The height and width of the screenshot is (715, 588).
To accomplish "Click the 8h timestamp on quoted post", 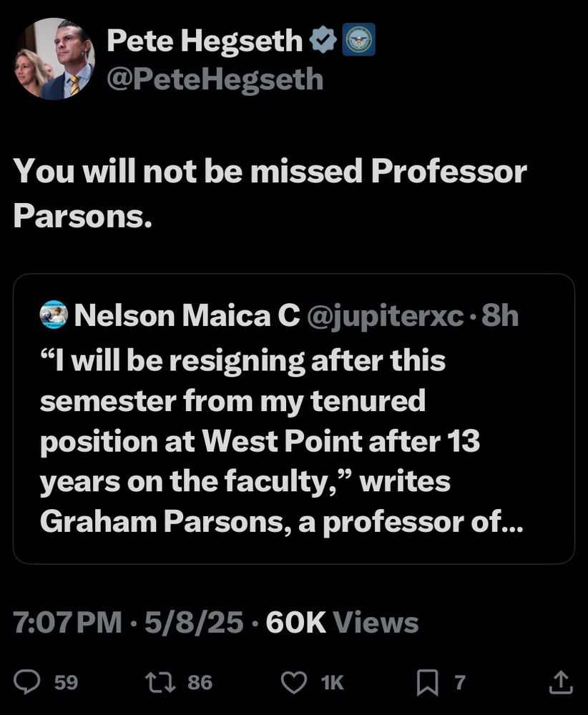I will [500, 315].
